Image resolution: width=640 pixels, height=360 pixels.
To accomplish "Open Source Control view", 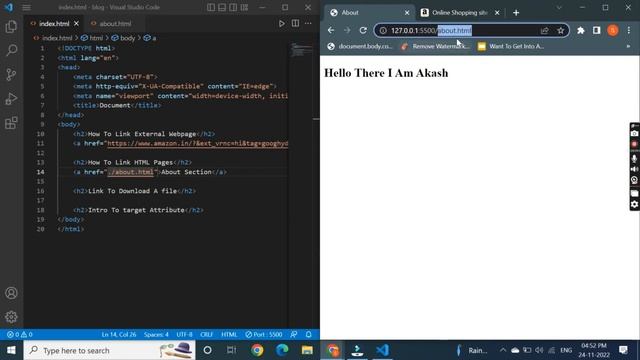I will (x=11, y=75).
